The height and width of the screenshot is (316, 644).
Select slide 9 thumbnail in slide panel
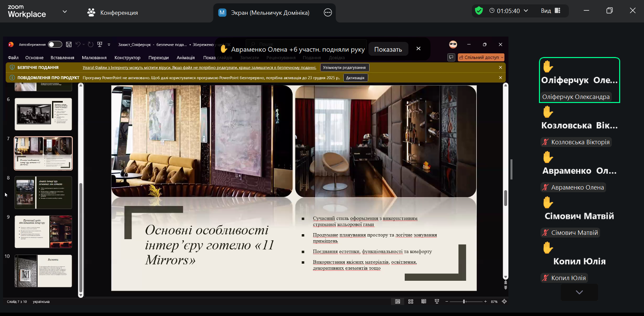(x=43, y=232)
